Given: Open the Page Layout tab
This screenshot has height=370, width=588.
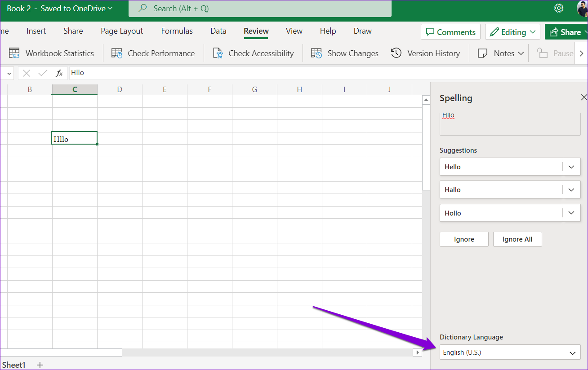Looking at the screenshot, I should 122,31.
